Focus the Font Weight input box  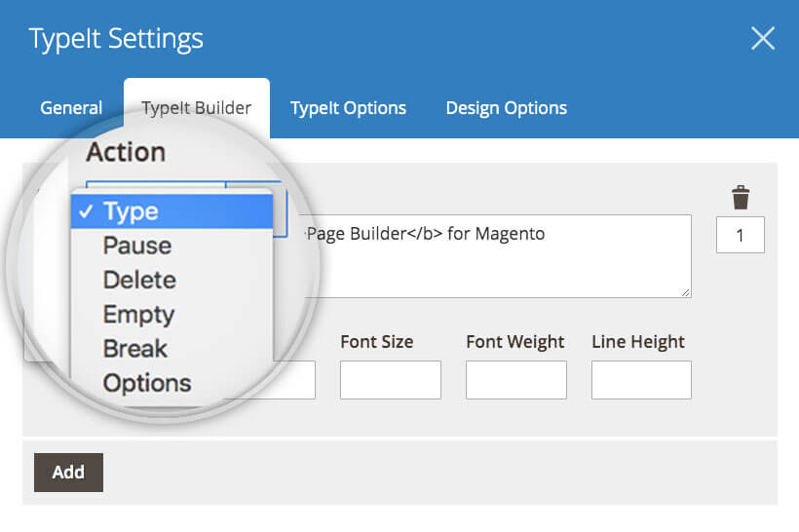coord(515,380)
